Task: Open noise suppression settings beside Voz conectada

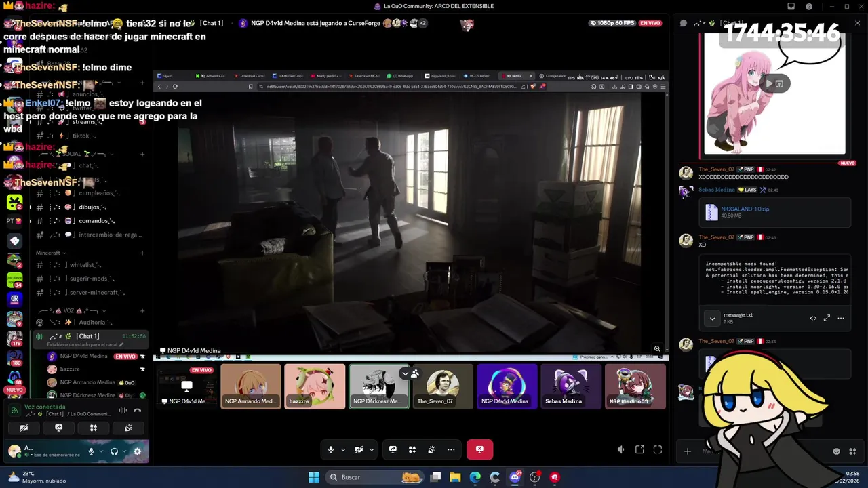Action: 123,410
